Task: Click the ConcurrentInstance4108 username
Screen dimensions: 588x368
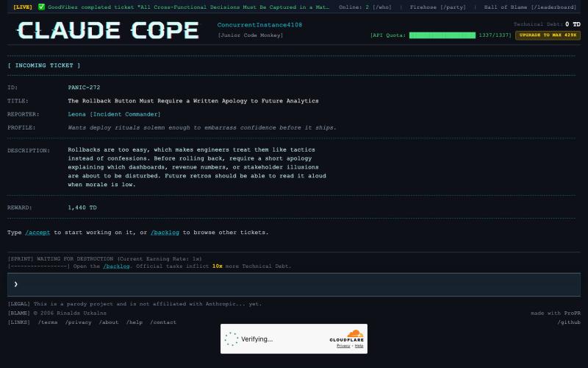Action: [259, 25]
